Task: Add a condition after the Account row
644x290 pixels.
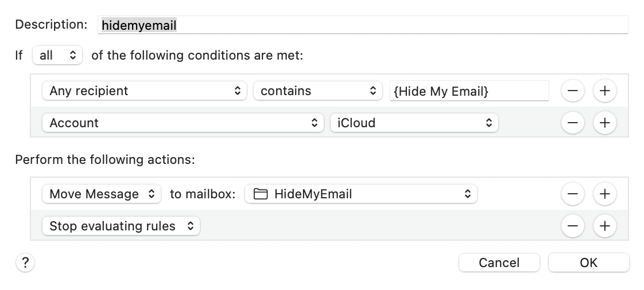Action: pos(604,123)
